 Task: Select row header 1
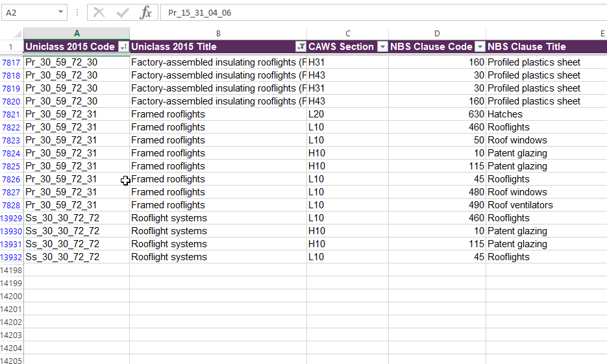pyautogui.click(x=11, y=47)
